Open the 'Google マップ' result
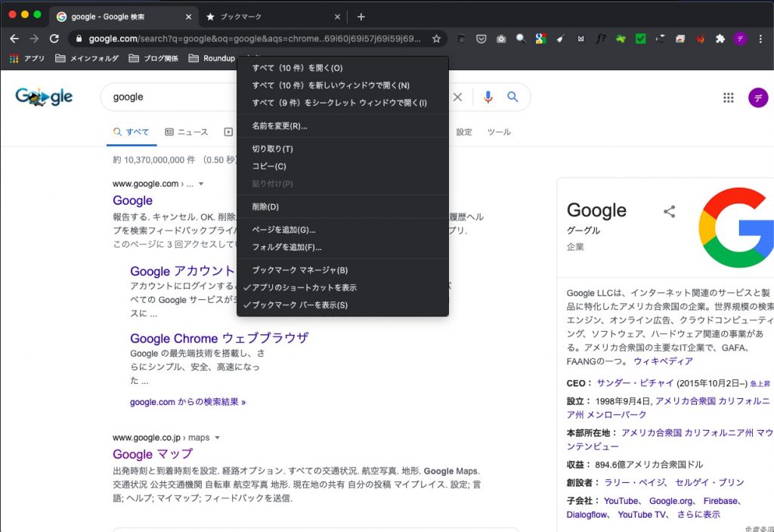This screenshot has height=532, width=774. click(x=153, y=454)
